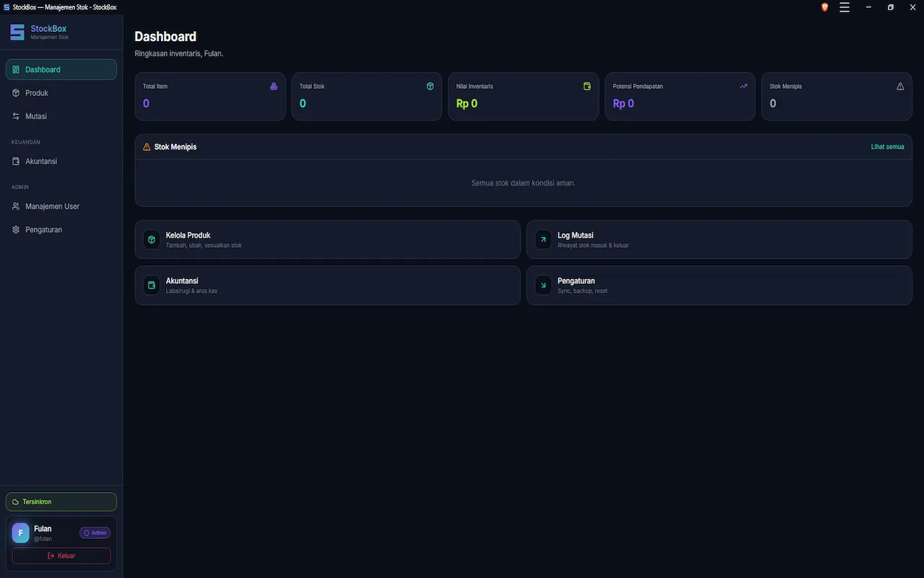
Task: Click the warning triangle on Stok Menipis card
Action: click(x=900, y=86)
